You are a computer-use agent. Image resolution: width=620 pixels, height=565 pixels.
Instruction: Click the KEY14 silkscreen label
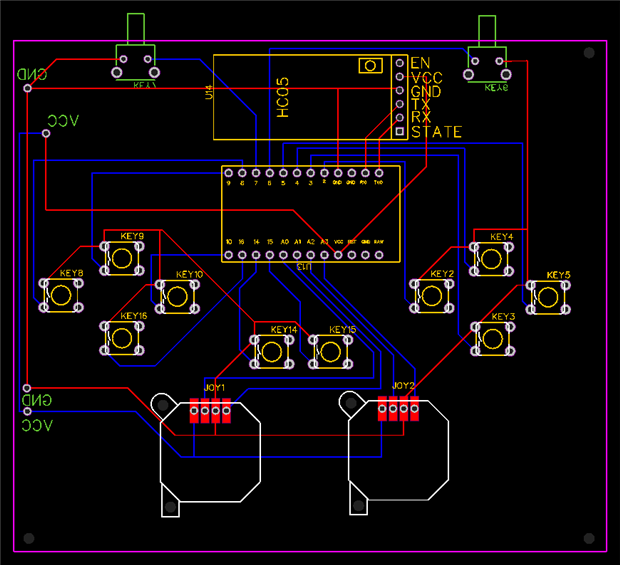(x=284, y=330)
